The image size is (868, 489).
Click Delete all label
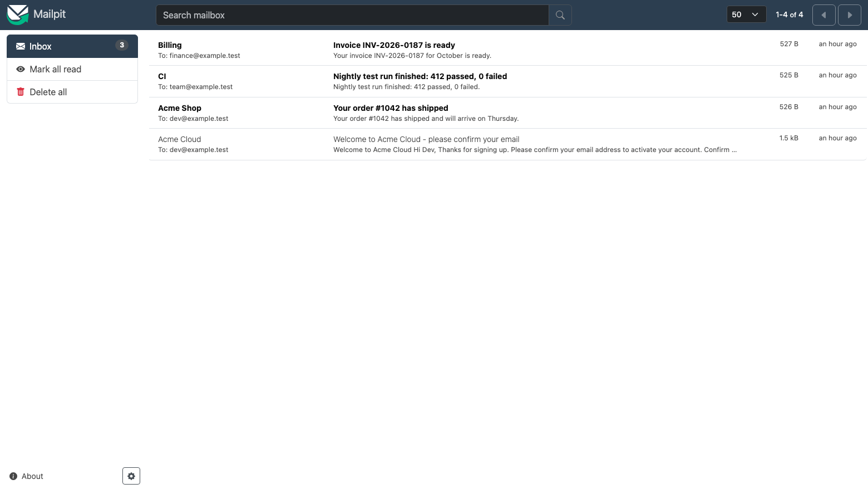48,92
